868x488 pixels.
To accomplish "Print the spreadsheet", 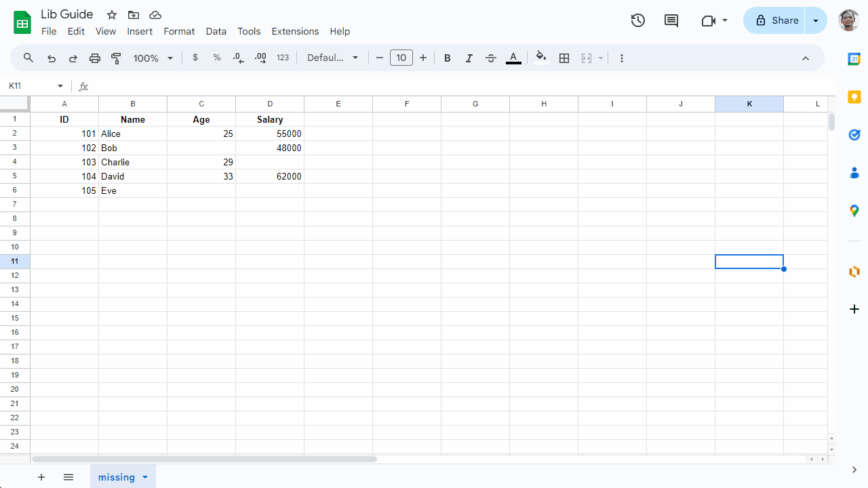I will tap(95, 58).
